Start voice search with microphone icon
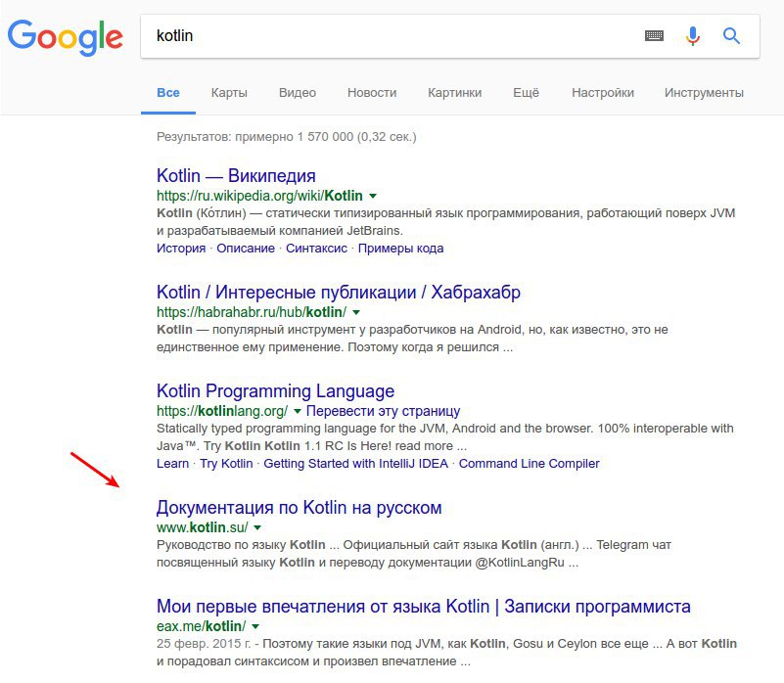Viewport: 784px width, 683px height. (x=693, y=36)
